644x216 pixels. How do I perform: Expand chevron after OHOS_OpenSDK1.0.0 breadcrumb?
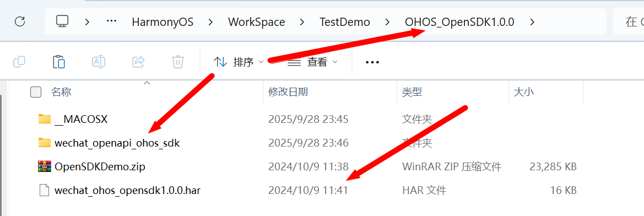[x=532, y=21]
